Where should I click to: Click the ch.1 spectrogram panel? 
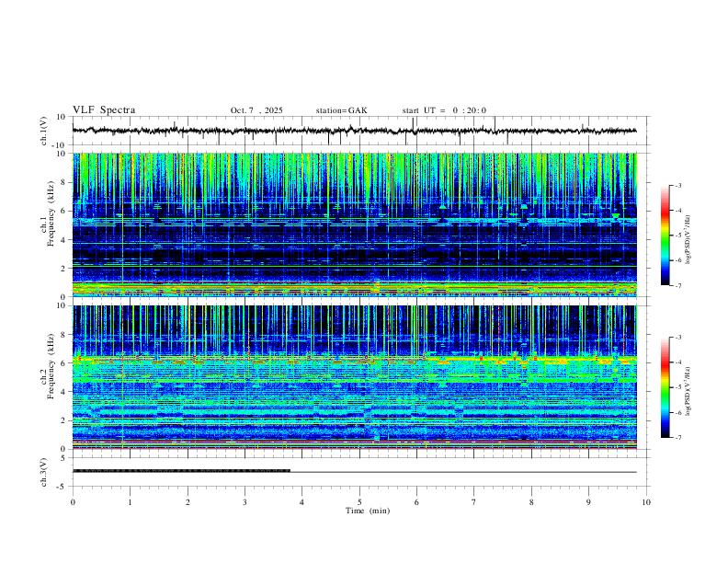click(354, 224)
